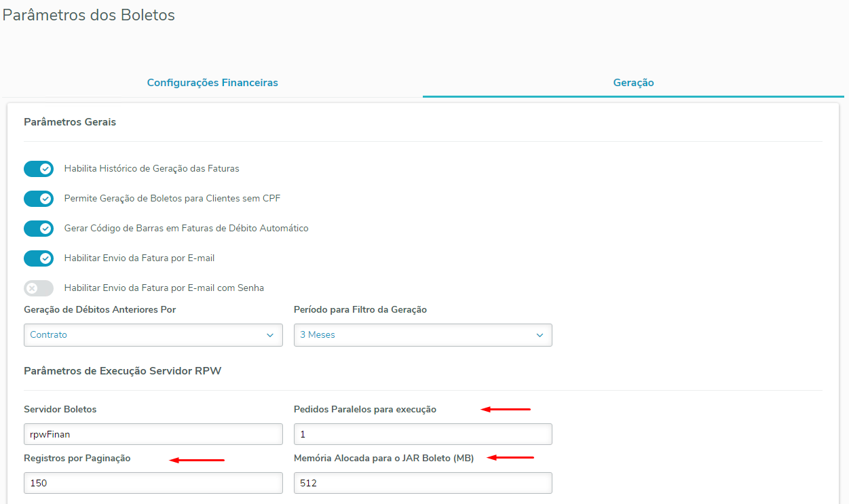Screen dimensions: 849x504
Task: Toggle Gerar Código de Barras switch
Action: pyautogui.click(x=39, y=229)
